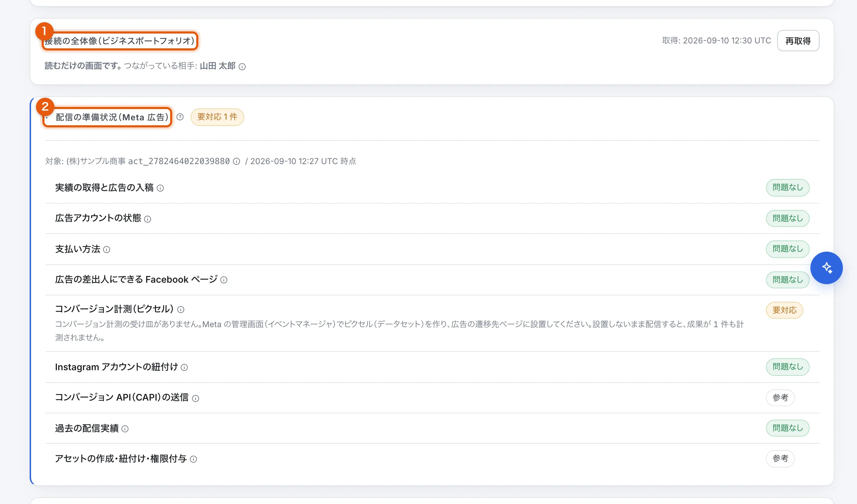857x504 pixels.
Task: Show info for 広告アカウントの状態
Action: (148, 219)
